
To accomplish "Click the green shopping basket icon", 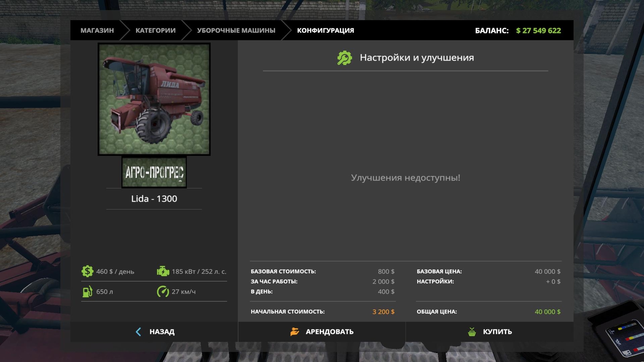I will point(472,332).
